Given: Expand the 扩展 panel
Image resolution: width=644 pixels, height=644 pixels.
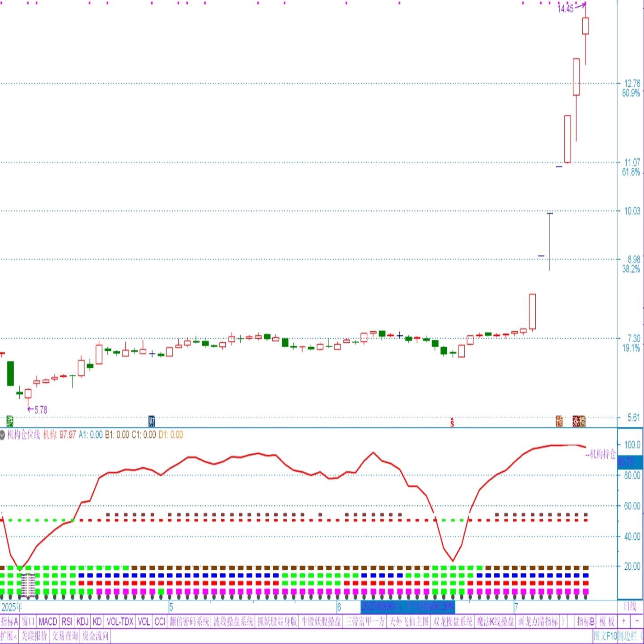Looking at the screenshot, I should [x=8, y=636].
